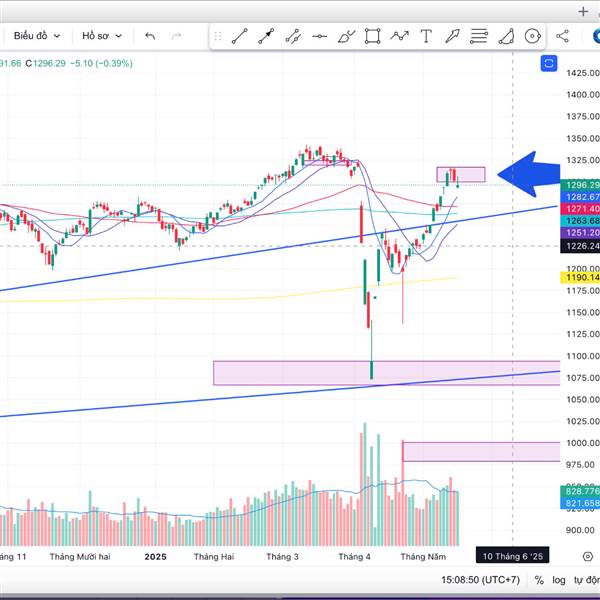Select the Text tool

point(426,36)
